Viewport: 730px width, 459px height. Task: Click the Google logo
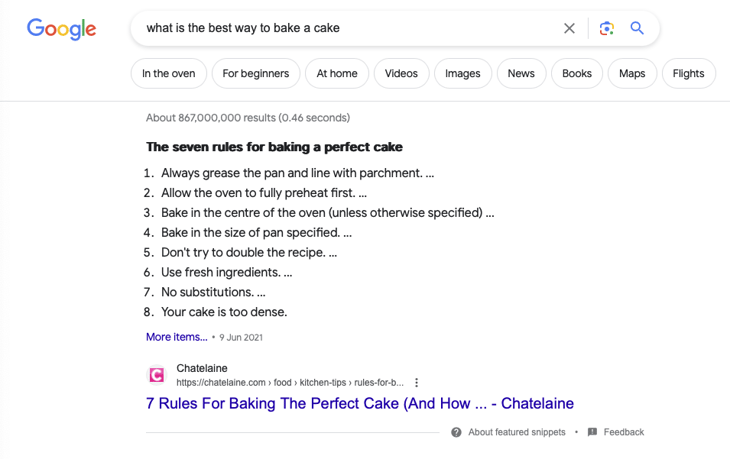point(61,29)
